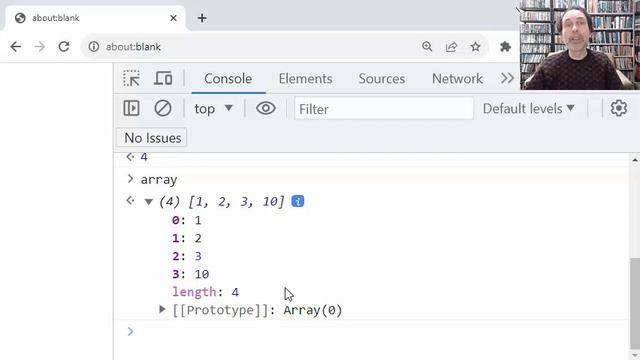Expand the [[Prototype]]: Array(0) entry

click(x=162, y=309)
